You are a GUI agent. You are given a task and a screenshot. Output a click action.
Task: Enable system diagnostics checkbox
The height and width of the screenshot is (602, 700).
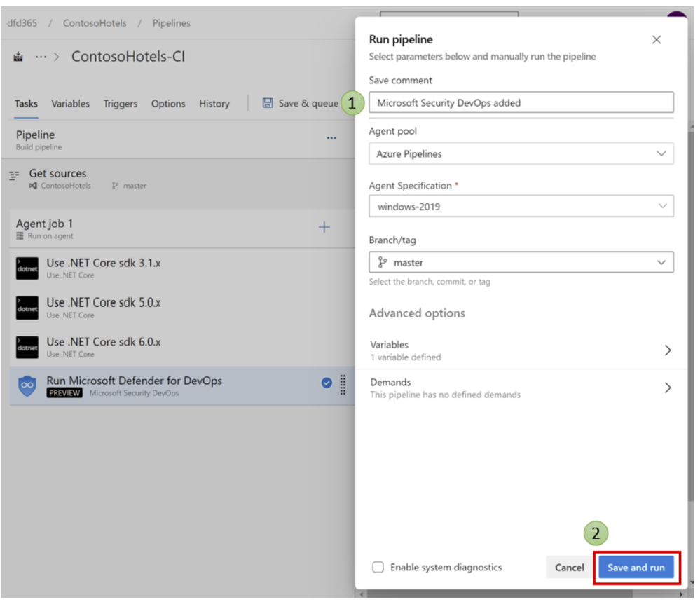[378, 567]
